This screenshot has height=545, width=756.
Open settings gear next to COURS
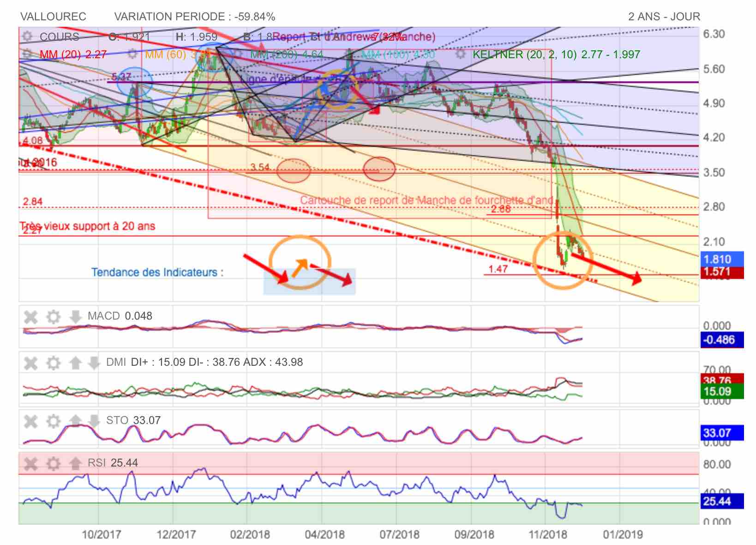click(28, 36)
